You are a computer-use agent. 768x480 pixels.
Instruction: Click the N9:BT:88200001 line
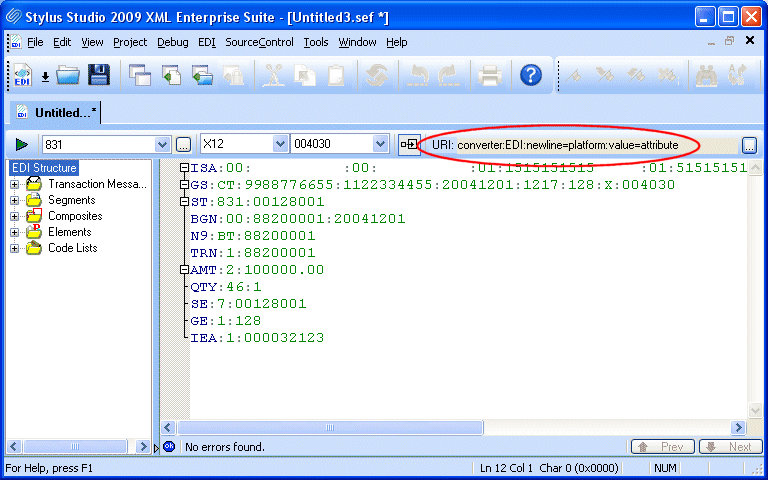tap(253, 236)
